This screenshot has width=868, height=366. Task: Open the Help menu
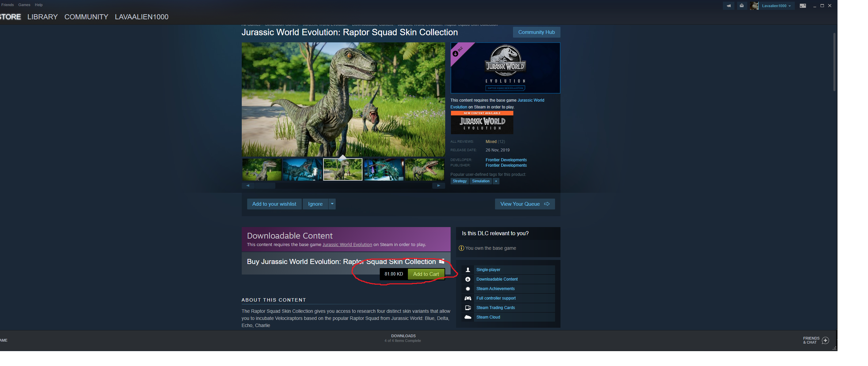(x=39, y=5)
